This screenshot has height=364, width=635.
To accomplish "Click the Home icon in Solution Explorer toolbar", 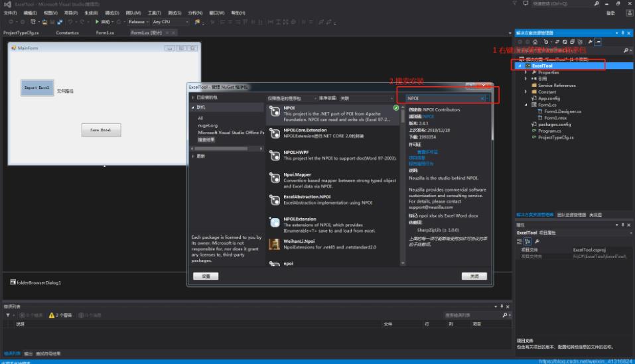I will tap(535, 42).
